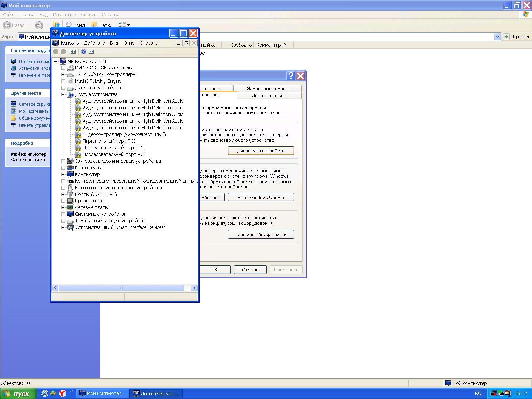This screenshot has height=399, width=532.
Task: Open the Панель управления link
Action: [x=34, y=125]
